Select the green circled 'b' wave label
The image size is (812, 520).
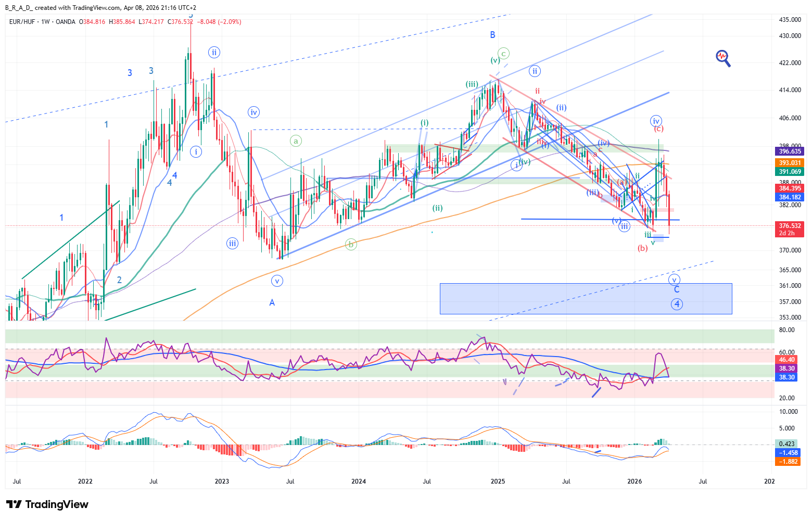(351, 244)
